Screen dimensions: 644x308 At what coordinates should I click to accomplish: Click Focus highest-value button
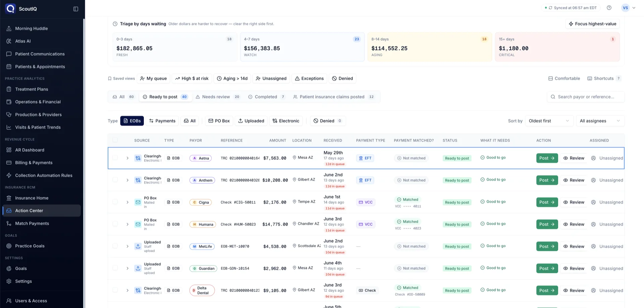(592, 24)
